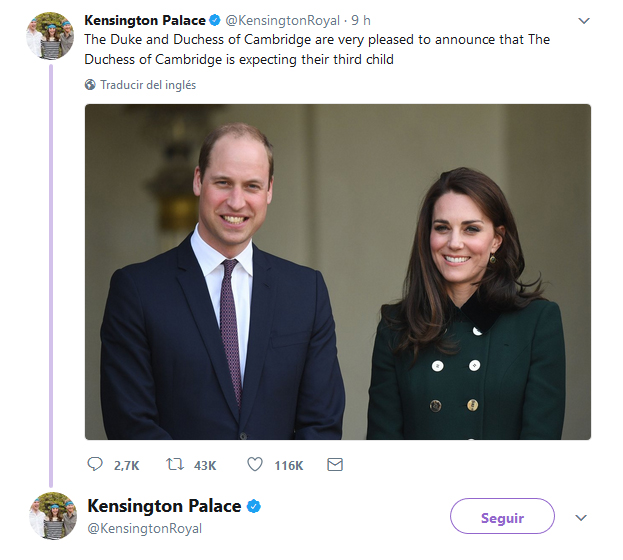Screen dimensions: 623x560
Task: Click the envelope direct message icon
Action: (x=335, y=464)
